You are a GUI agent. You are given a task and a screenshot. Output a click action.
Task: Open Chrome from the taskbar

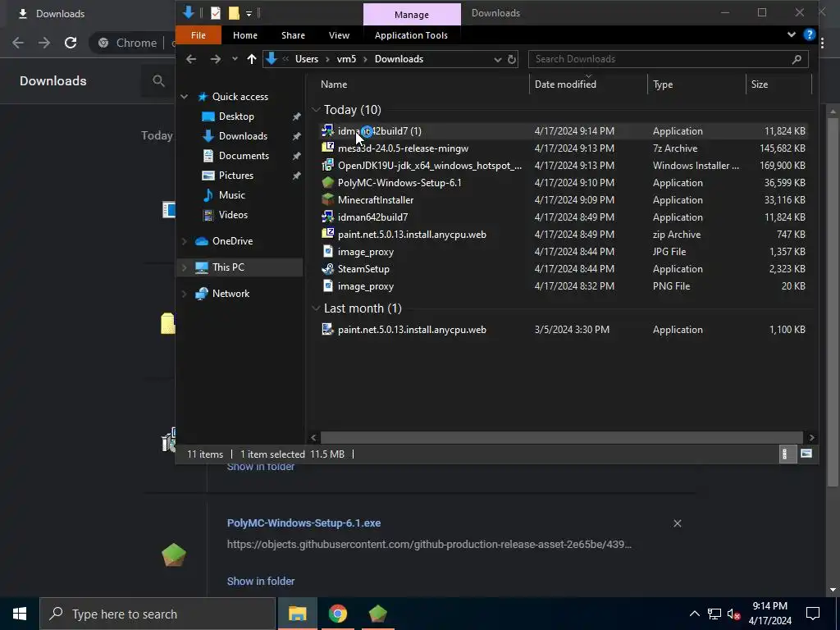[337, 614]
